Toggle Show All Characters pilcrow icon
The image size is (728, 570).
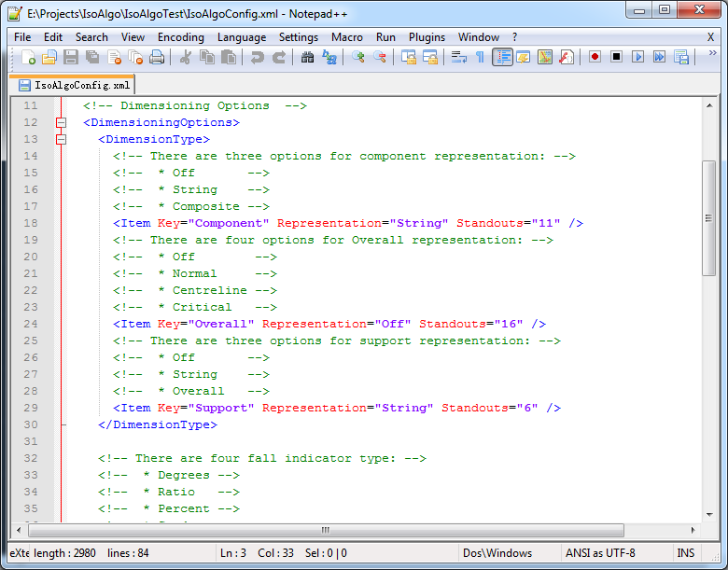pyautogui.click(x=480, y=57)
